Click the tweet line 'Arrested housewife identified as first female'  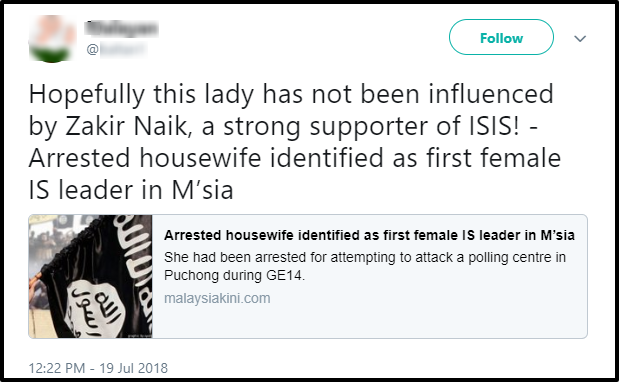[x=294, y=158]
